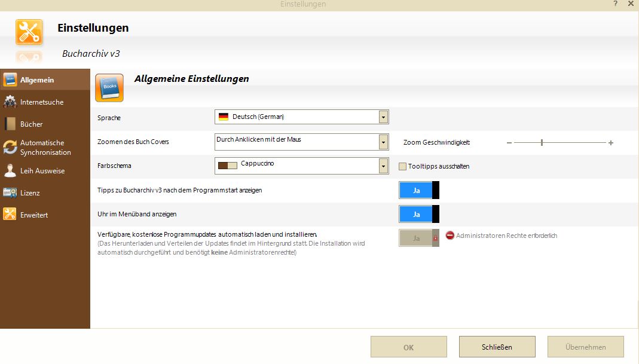The height and width of the screenshot is (364, 639).
Task: Open the Farbschema dropdown
Action: point(383,166)
